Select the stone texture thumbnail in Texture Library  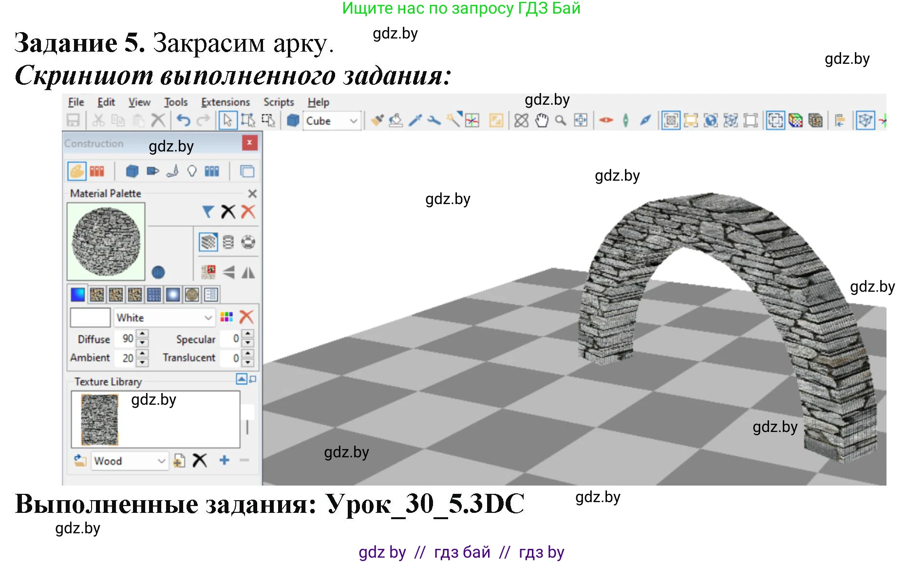[99, 419]
